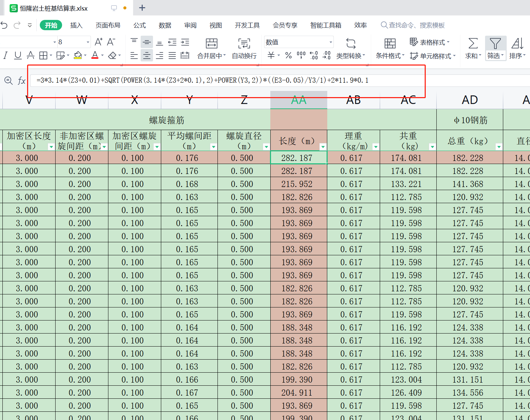This screenshot has height=420, width=530.
Task: Increase font size with the A+ icon
Action: 98,42
